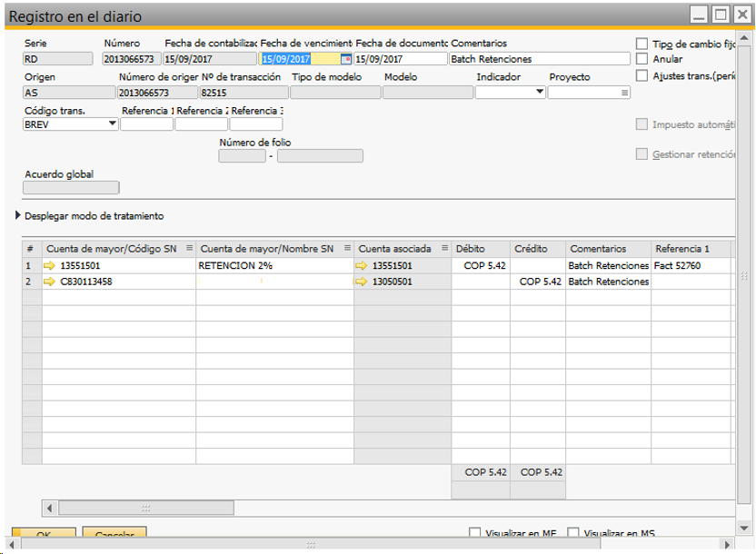756x554 pixels.
Task: Open the Indicador dropdown
Action: tap(539, 92)
